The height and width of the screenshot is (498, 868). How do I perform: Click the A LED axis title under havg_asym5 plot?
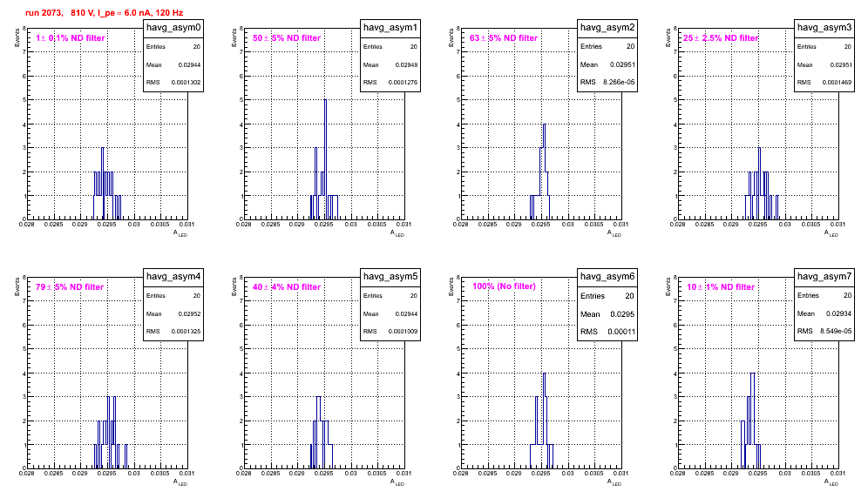tap(397, 482)
